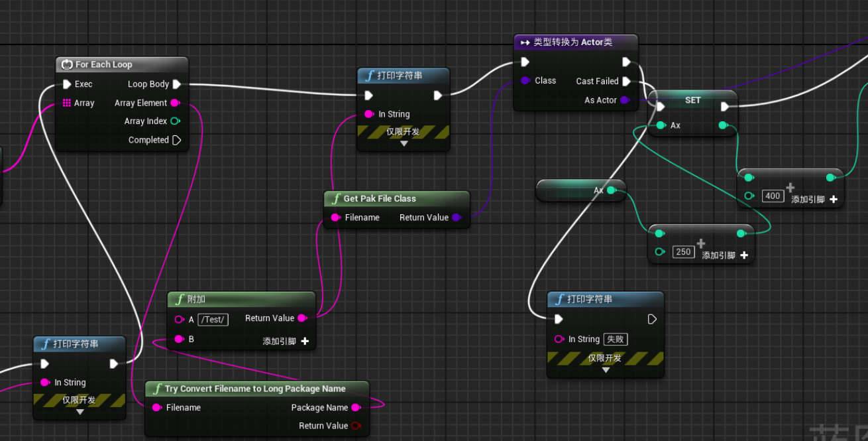Expand Print String node connected to Loop Body
Image resolution: width=868 pixels, height=441 pixels.
(x=404, y=143)
